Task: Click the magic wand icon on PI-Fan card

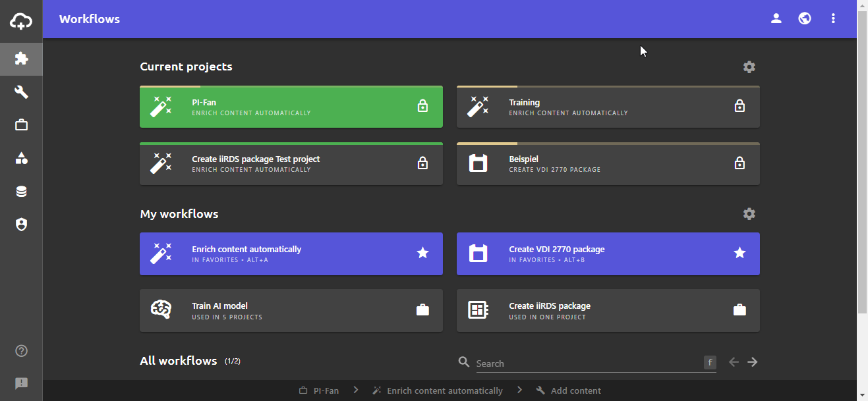Action: click(x=161, y=107)
